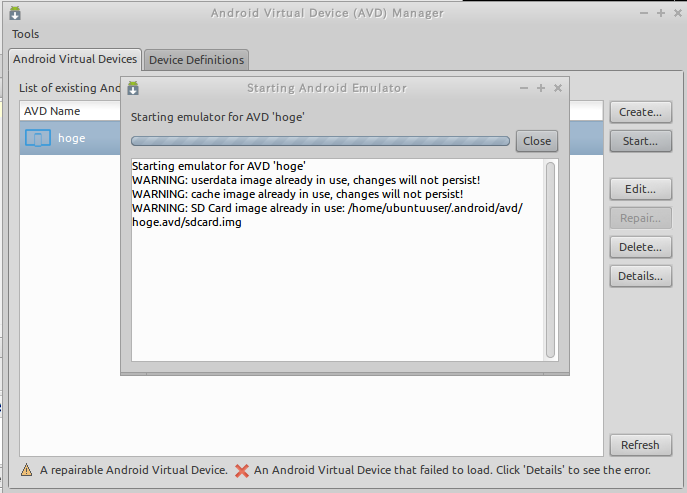Click the userdata image WARNING log line

[x=306, y=180]
